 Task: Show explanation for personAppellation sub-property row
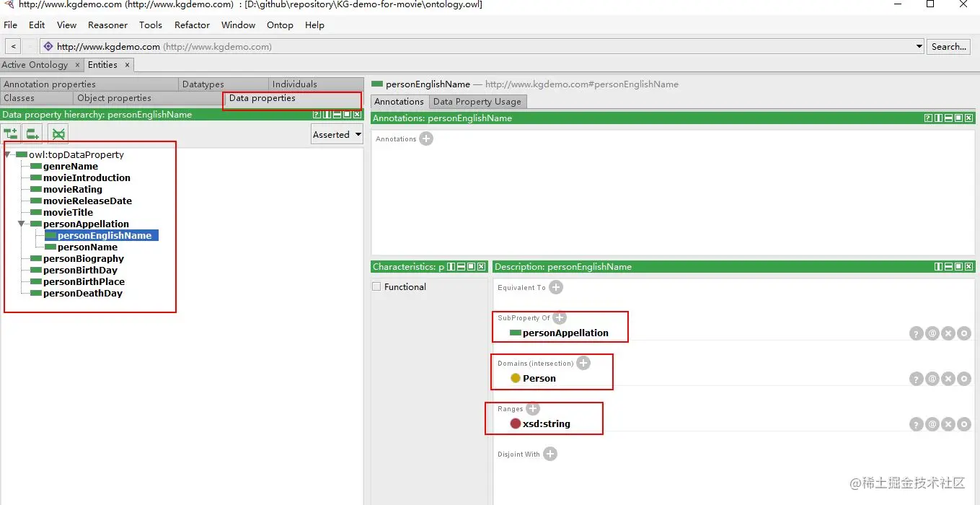point(916,333)
